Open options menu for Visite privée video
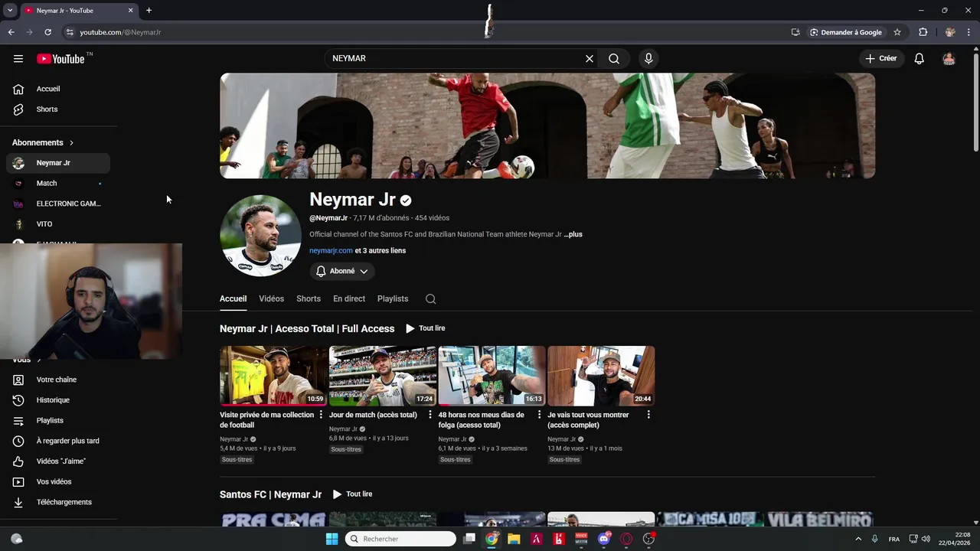The image size is (980, 551). (321, 415)
